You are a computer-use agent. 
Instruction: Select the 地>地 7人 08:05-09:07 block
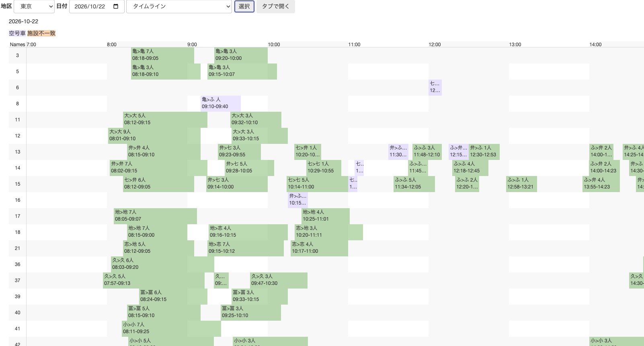click(x=155, y=216)
